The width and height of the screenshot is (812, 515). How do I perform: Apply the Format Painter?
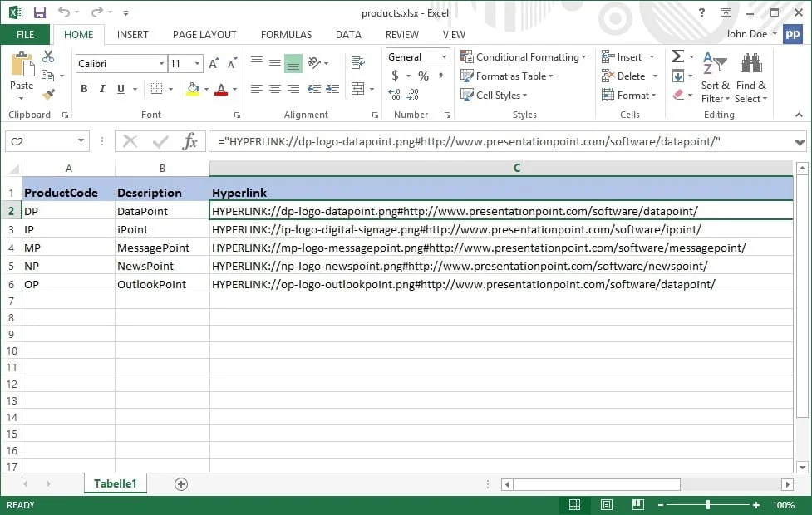[47, 92]
